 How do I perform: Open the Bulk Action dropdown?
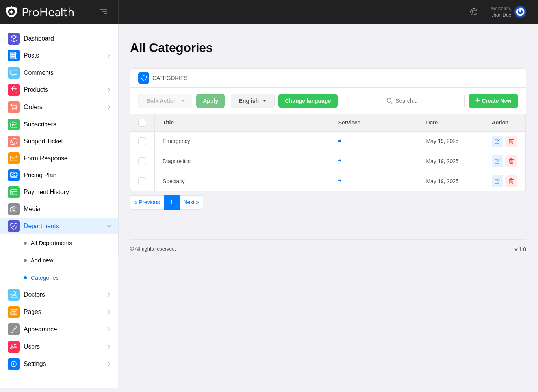[x=165, y=101]
